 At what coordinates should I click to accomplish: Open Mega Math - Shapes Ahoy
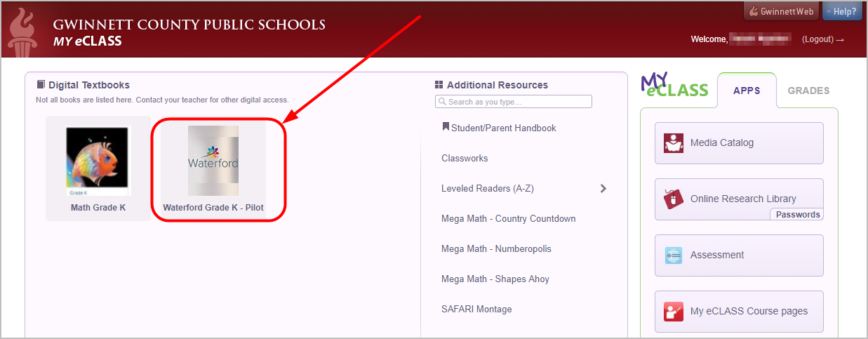(x=495, y=279)
